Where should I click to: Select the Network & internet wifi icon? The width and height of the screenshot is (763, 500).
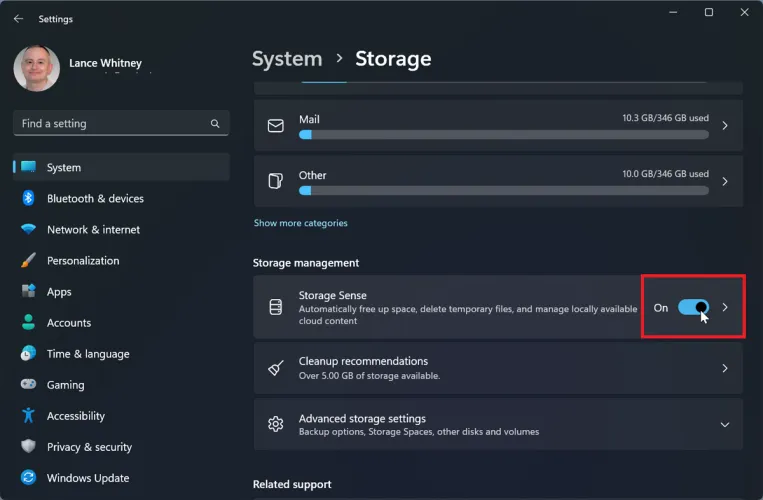[28, 229]
